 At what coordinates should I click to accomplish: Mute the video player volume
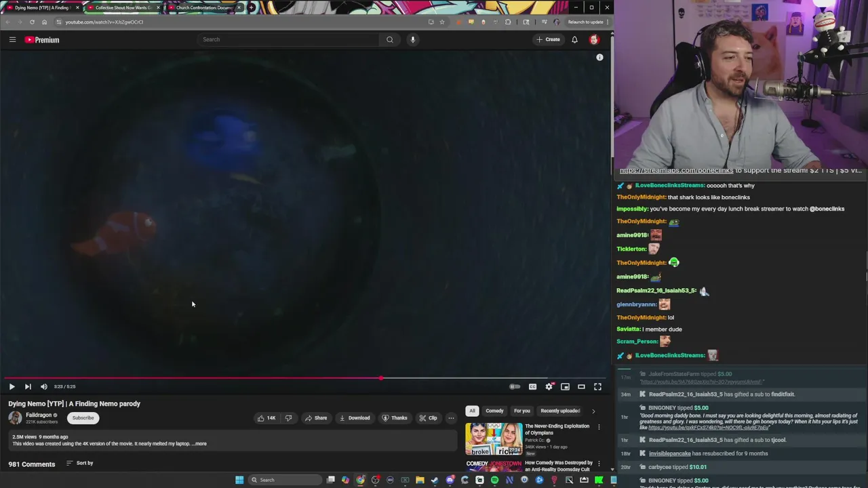pyautogui.click(x=44, y=386)
